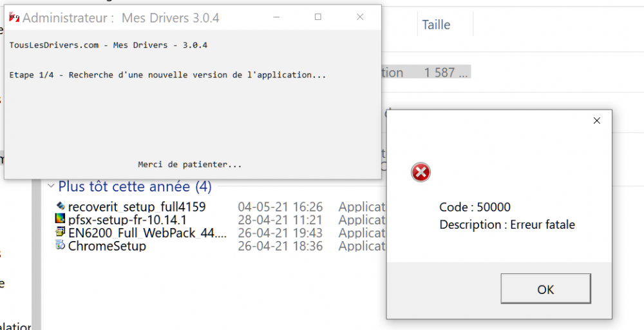The height and width of the screenshot is (330, 644).
Task: Click the ChromeSetup installer icon
Action: [x=61, y=246]
